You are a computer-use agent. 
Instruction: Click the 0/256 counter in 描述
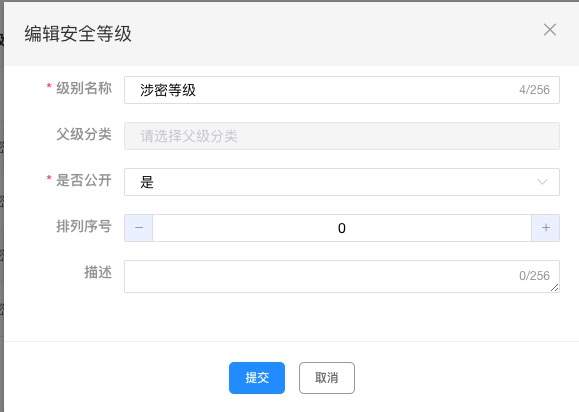[534, 276]
